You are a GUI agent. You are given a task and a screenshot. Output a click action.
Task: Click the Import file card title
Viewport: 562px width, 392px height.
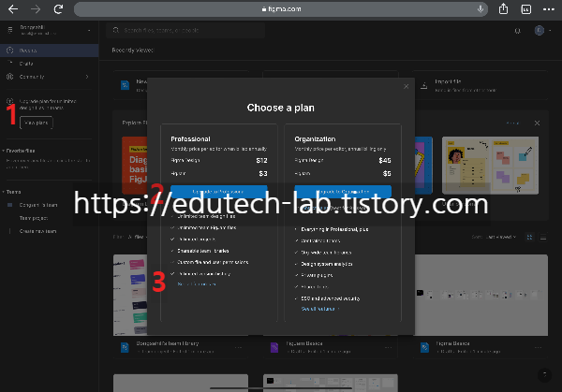pos(448,81)
